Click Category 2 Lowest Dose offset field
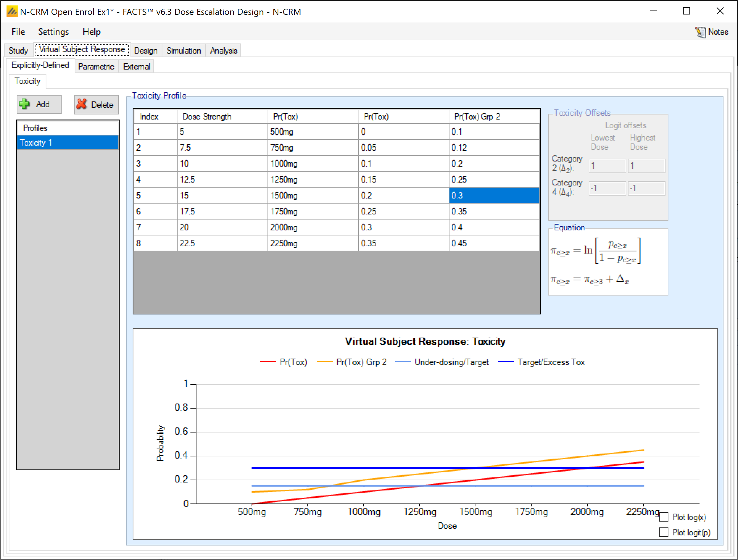Screen dimensions: 738x560 click(x=607, y=166)
